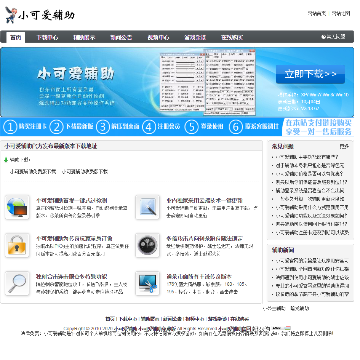Image resolution: width=360 pixels, height=360 pixels.
Task: Open the title link beside the magnifying glass
Action: [x=71, y=277]
